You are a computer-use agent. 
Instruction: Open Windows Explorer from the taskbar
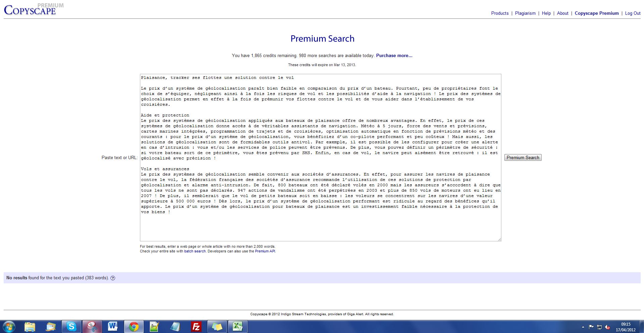click(30, 326)
